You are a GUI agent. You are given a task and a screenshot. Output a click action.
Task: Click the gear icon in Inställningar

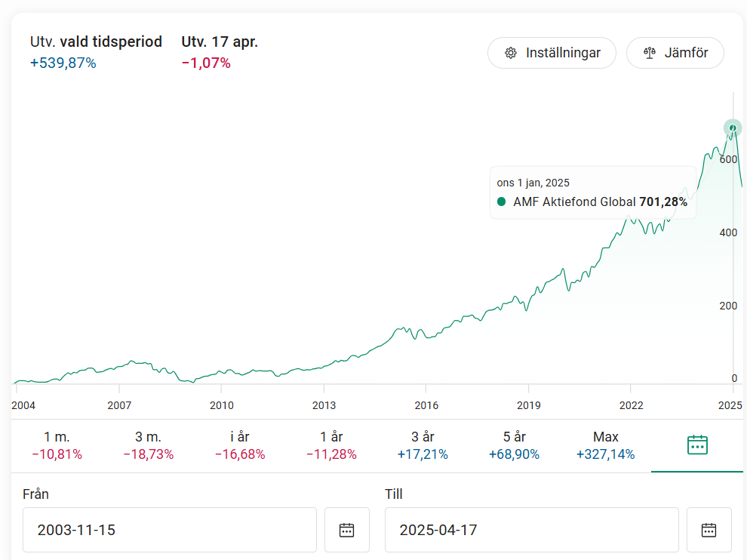(x=511, y=53)
